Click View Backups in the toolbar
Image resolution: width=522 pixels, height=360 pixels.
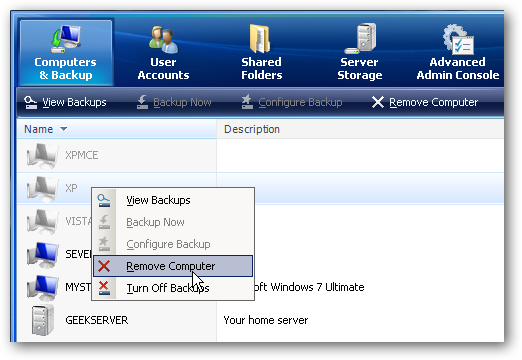tap(65, 102)
